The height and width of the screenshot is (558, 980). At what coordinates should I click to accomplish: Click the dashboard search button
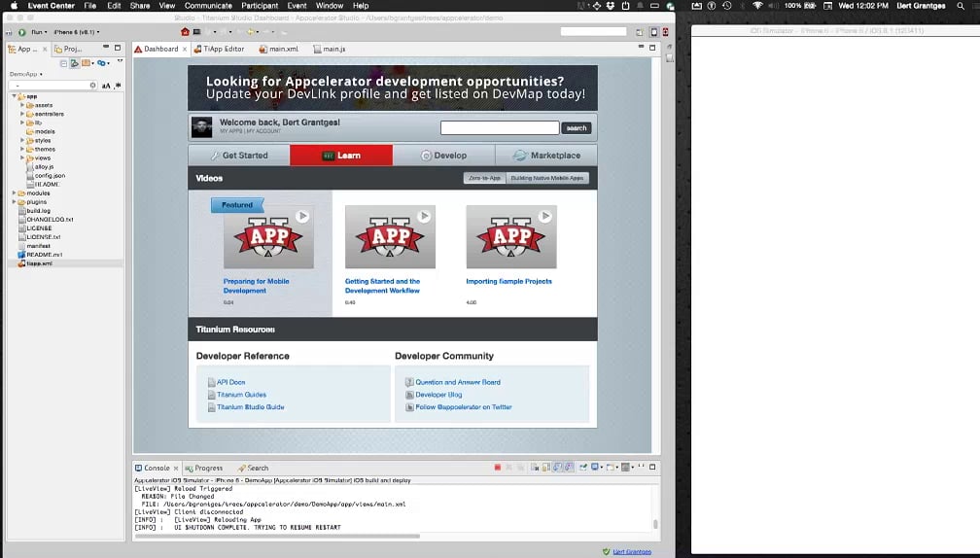(x=577, y=128)
